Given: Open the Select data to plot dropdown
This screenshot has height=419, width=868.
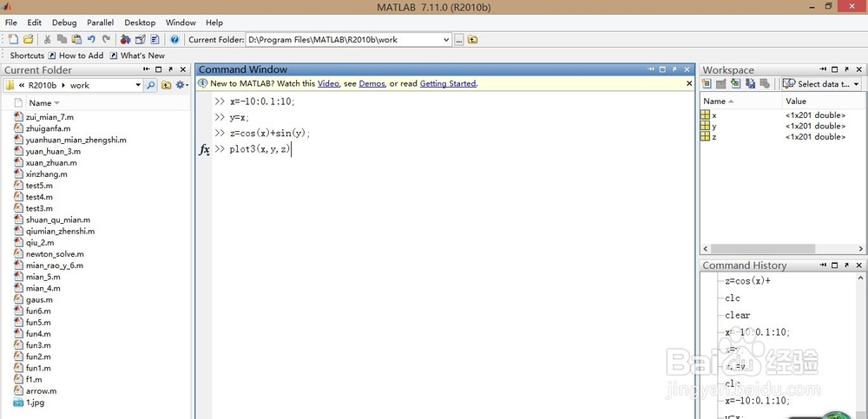Looking at the screenshot, I should click(821, 84).
